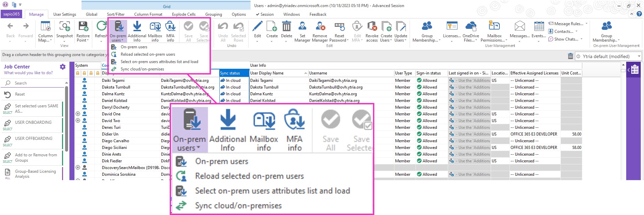The width and height of the screenshot is (644, 215).
Task: Open Group-Based Licensing Analysis job
Action: [x=33, y=174]
